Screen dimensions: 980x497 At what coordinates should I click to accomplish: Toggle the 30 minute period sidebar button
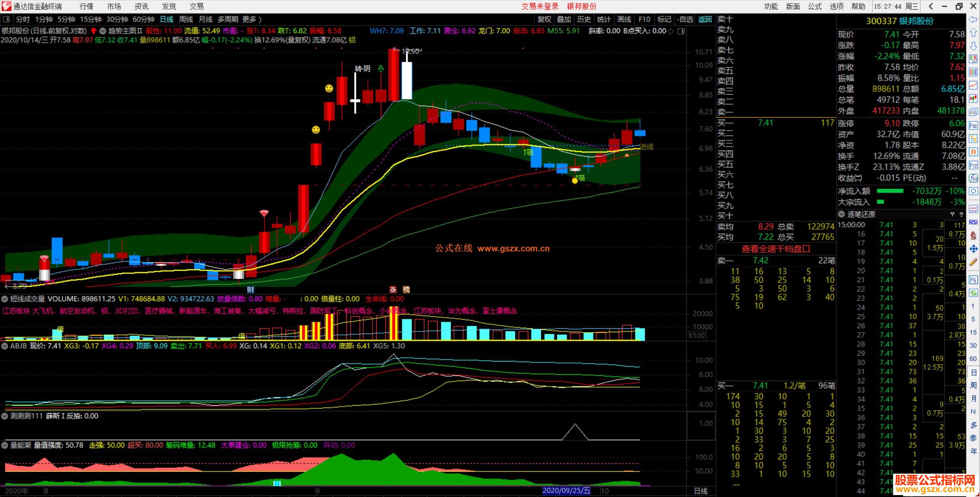click(x=973, y=345)
